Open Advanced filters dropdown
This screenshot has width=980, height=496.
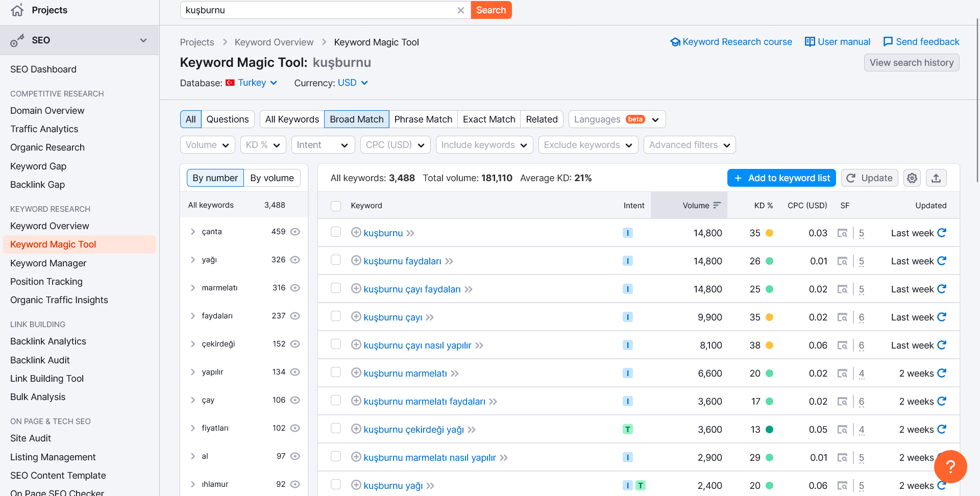click(x=690, y=145)
